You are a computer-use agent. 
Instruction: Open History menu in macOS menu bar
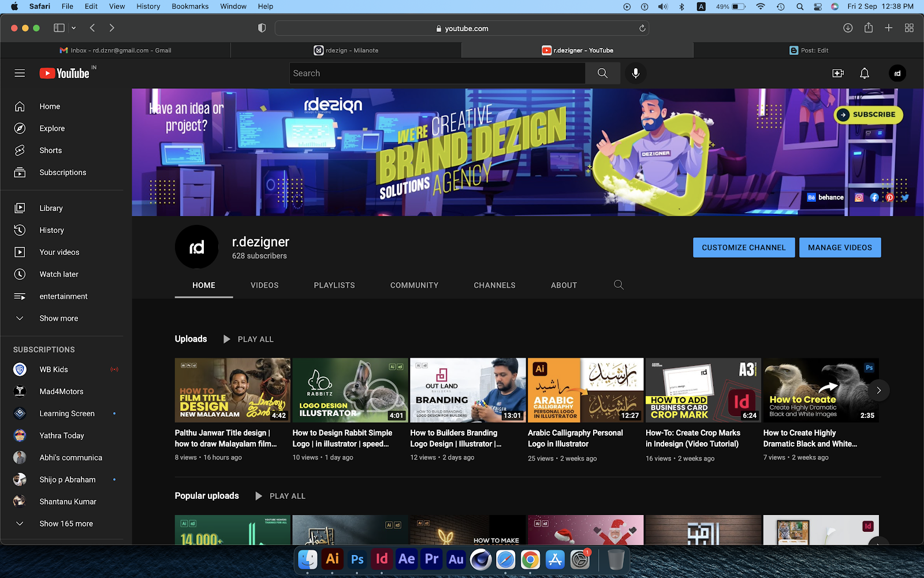[x=148, y=6]
